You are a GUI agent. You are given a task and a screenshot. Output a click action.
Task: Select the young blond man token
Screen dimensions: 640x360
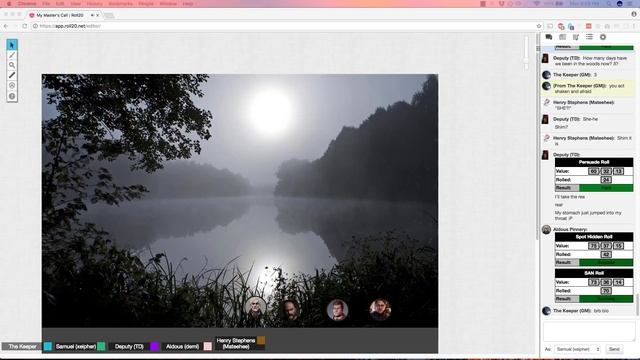[338, 310]
